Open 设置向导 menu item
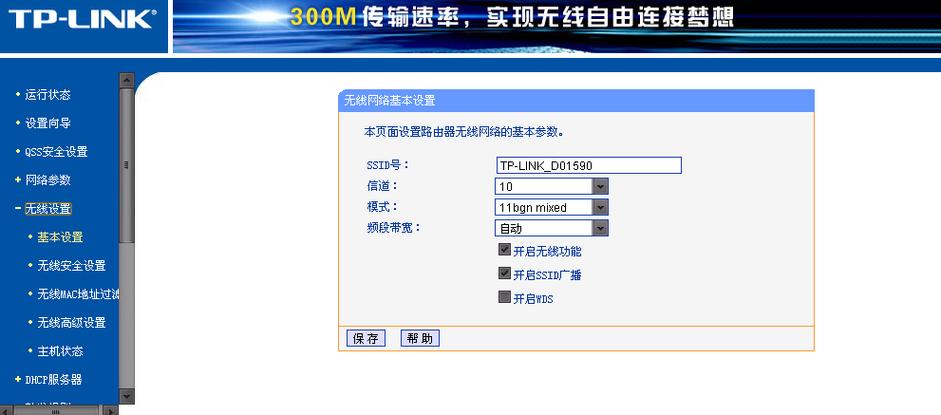Viewport: 941px width, 415px height. 47,123
